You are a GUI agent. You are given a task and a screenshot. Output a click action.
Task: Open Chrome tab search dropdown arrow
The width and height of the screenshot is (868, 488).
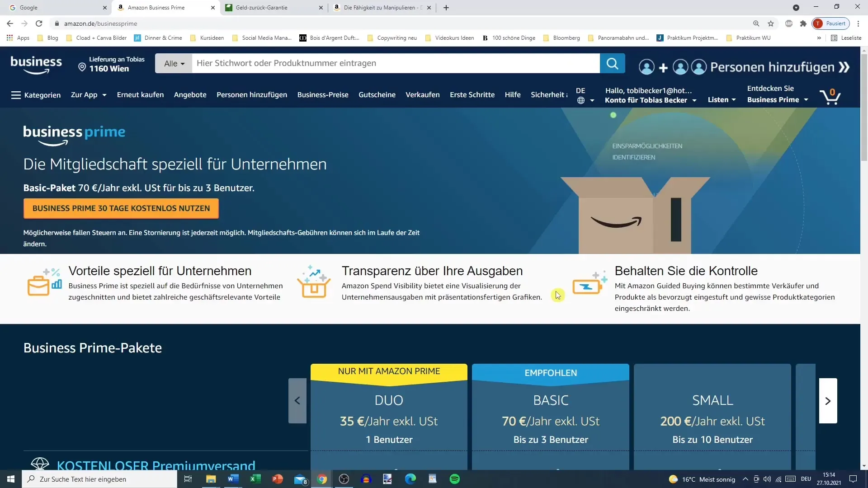coord(796,8)
